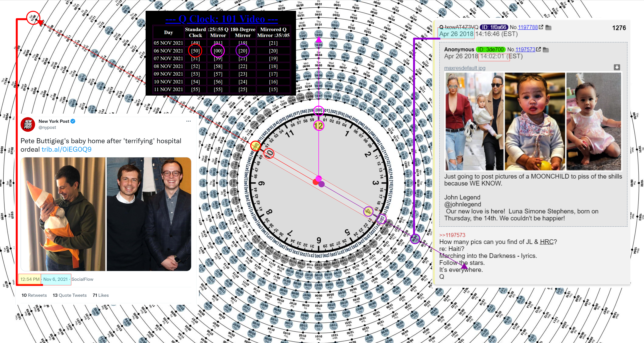Click the '06 NOV 2021' row label
644x343 pixels.
pos(169,51)
